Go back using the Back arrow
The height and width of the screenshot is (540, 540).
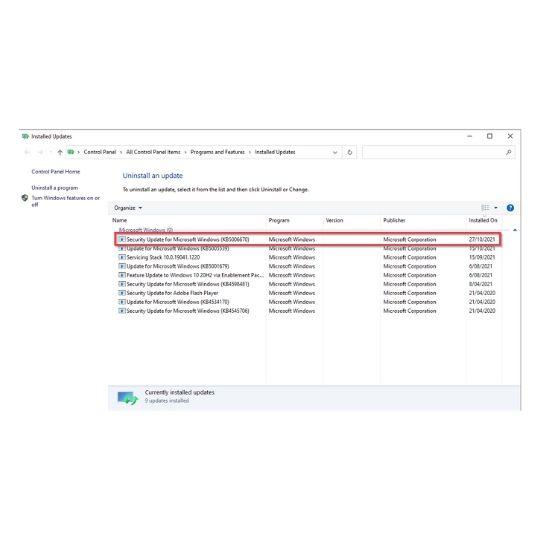(x=27, y=152)
